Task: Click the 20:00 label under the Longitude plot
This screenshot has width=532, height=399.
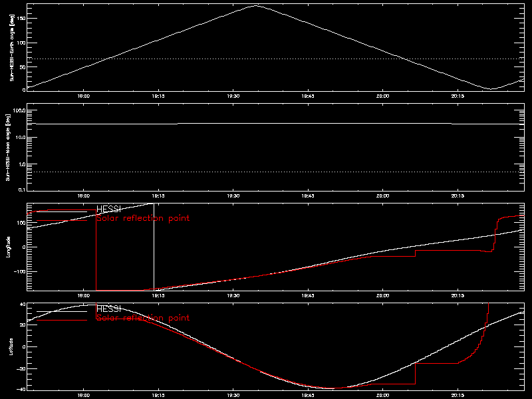Action: tap(382, 296)
